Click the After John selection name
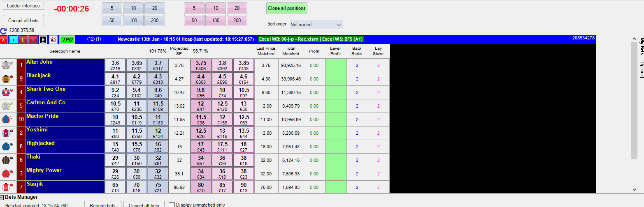 (x=40, y=62)
